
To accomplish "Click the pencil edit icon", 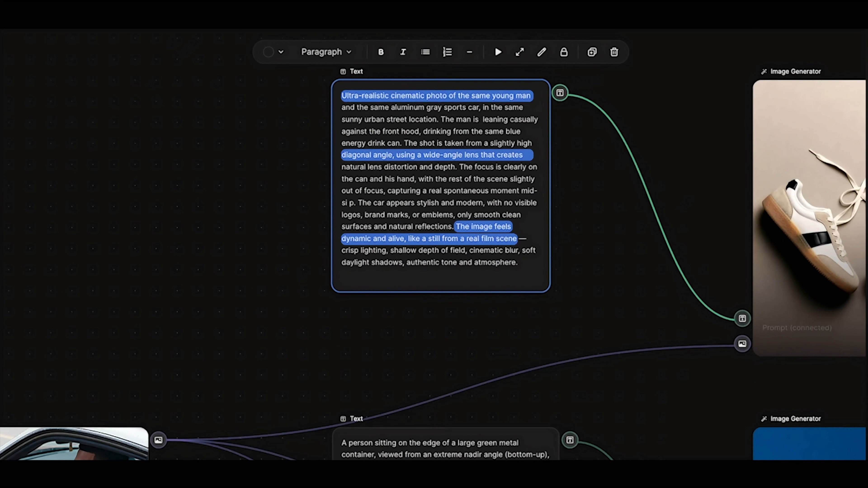I will point(542,52).
